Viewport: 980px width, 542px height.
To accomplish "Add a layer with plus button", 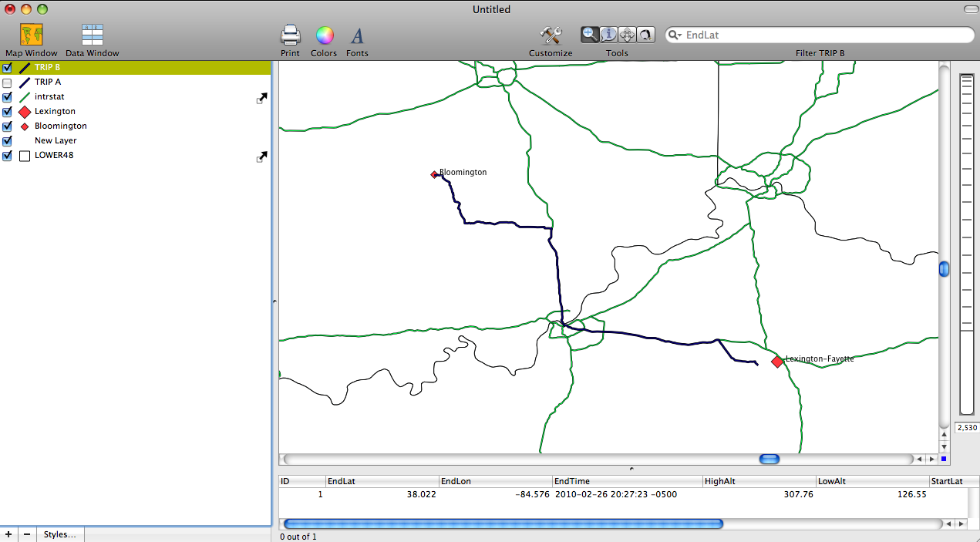I will coord(9,534).
